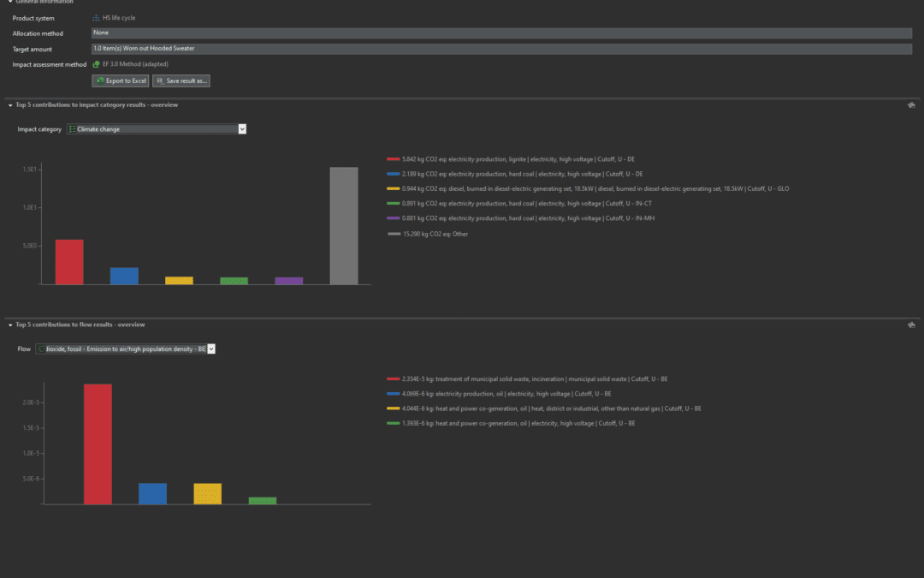Click the disk icon on Save result as
Screen dimensions: 924x578
point(160,80)
